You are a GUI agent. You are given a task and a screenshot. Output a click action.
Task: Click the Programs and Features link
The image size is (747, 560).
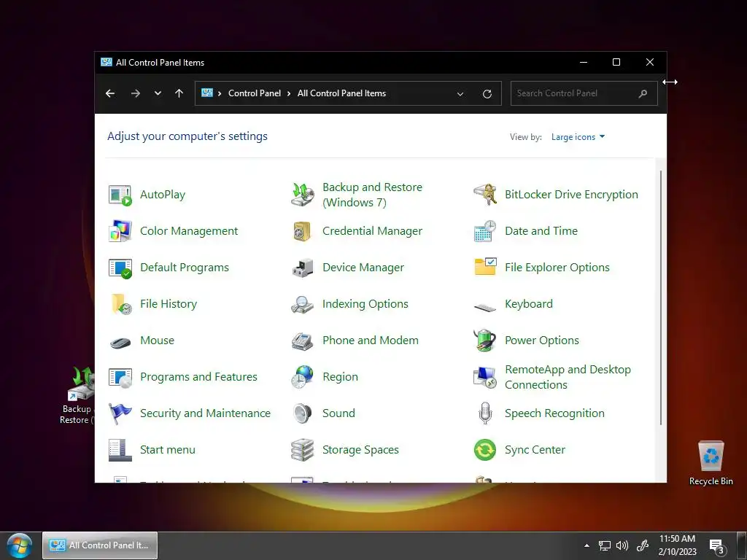(x=198, y=377)
